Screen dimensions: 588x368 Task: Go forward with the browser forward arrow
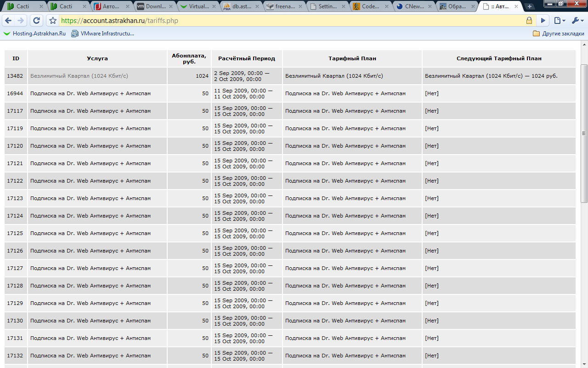(x=21, y=21)
